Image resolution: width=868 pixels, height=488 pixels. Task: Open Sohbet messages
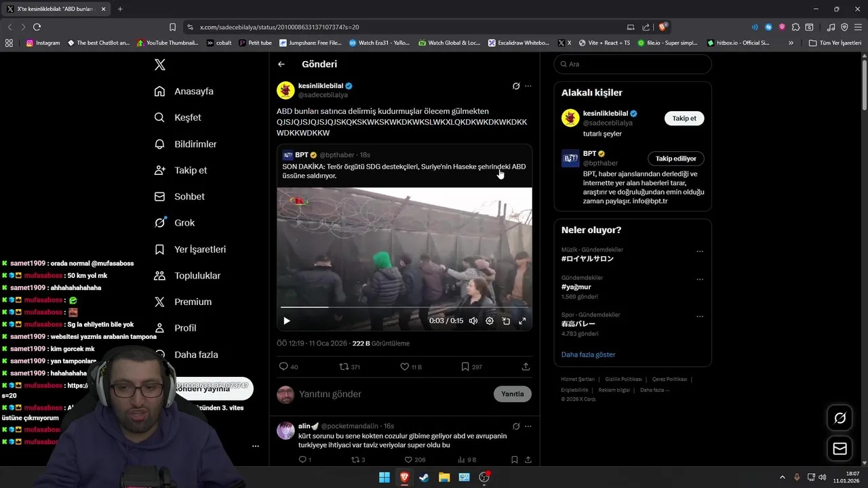click(179, 197)
